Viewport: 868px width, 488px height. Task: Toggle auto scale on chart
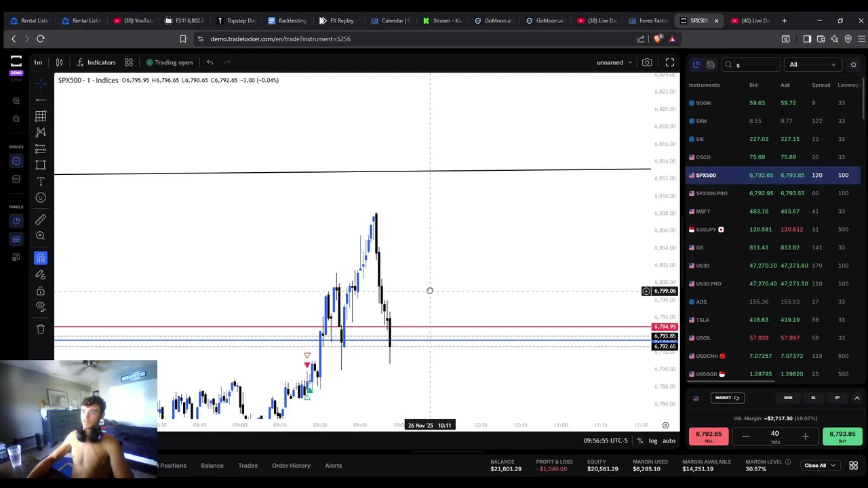pyautogui.click(x=669, y=441)
